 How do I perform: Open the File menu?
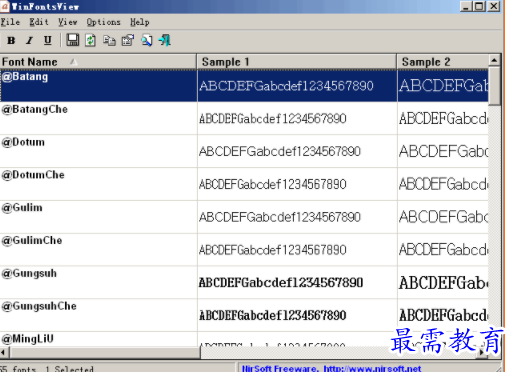pyautogui.click(x=10, y=22)
